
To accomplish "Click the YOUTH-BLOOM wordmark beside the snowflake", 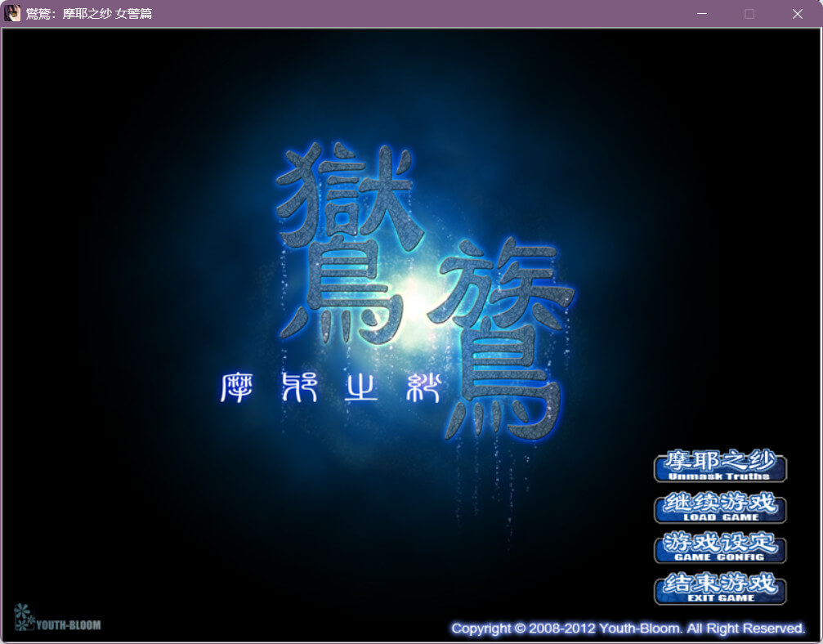I will click(x=68, y=625).
